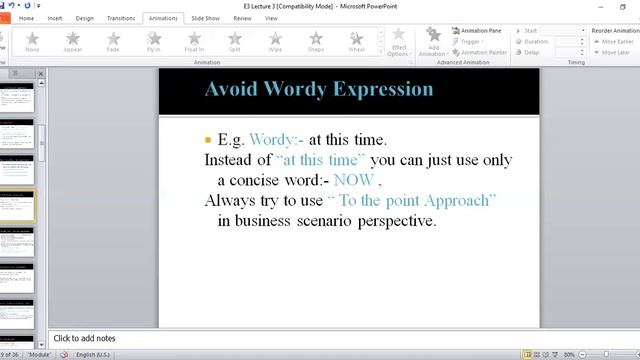Image resolution: width=640 pixels, height=360 pixels.
Task: Click the spell check icon in status bar
Action: (64, 355)
